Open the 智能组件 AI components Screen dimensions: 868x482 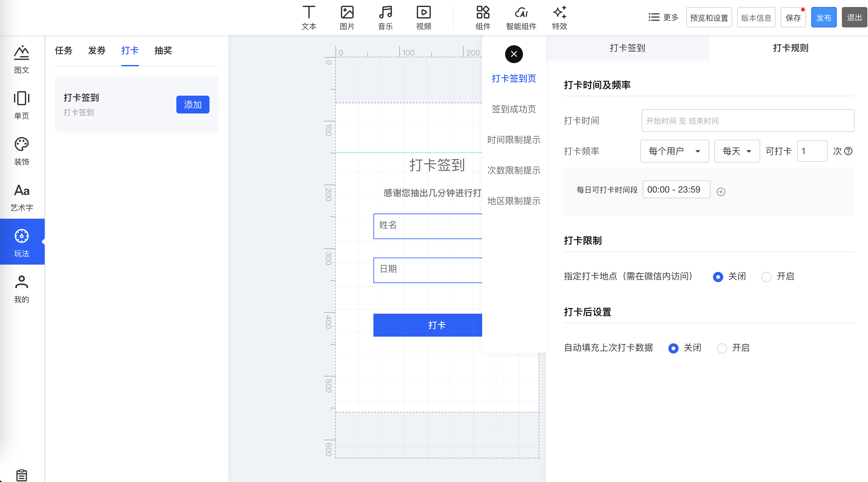521,18
